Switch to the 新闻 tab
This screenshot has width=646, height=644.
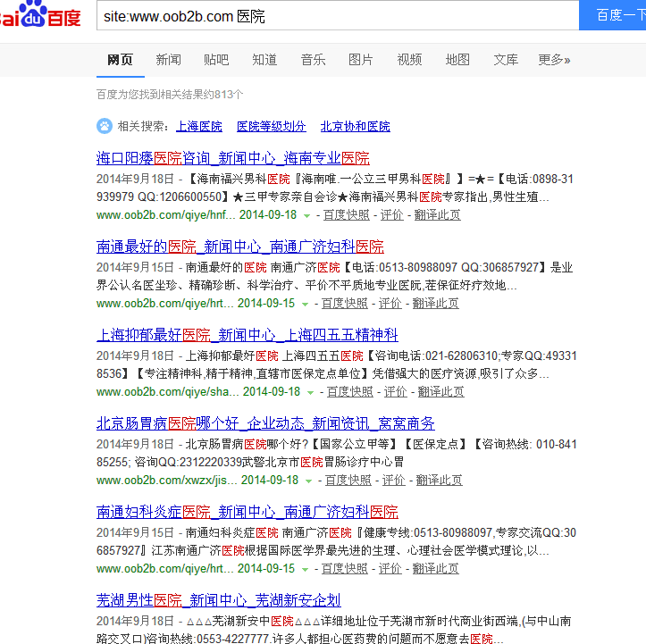168,60
